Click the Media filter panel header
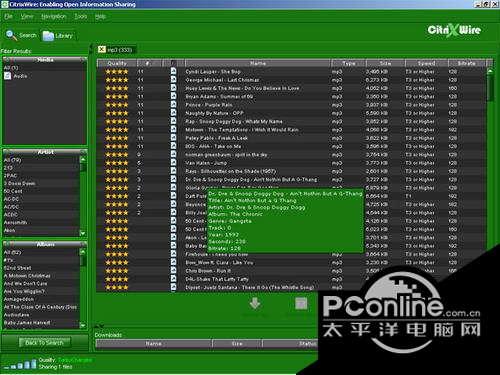The width and height of the screenshot is (500, 375). [45, 60]
